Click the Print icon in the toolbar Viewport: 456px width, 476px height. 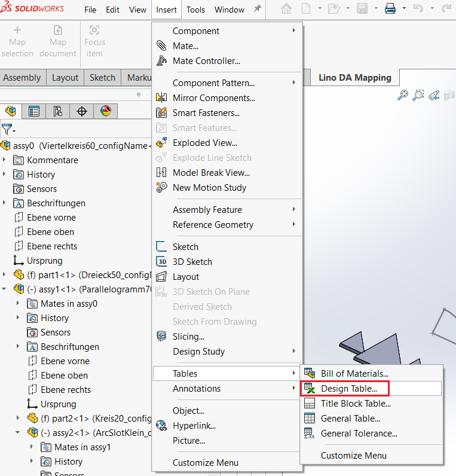[x=390, y=9]
